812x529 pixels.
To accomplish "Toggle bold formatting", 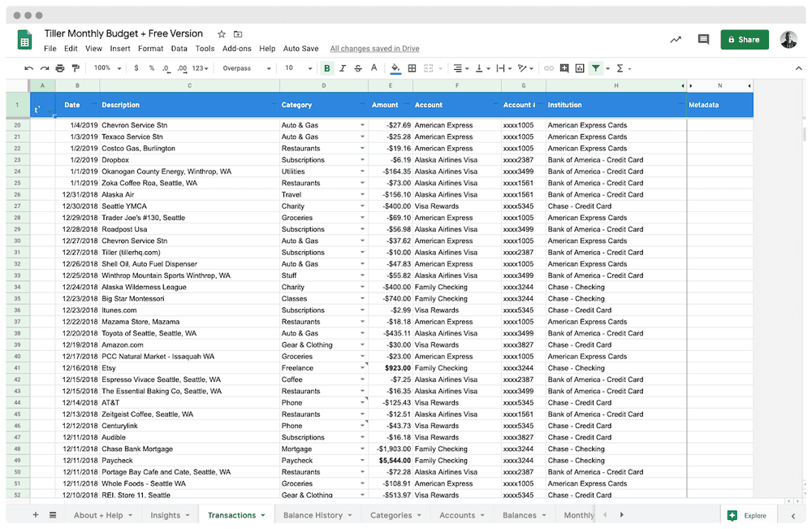I will [x=326, y=68].
